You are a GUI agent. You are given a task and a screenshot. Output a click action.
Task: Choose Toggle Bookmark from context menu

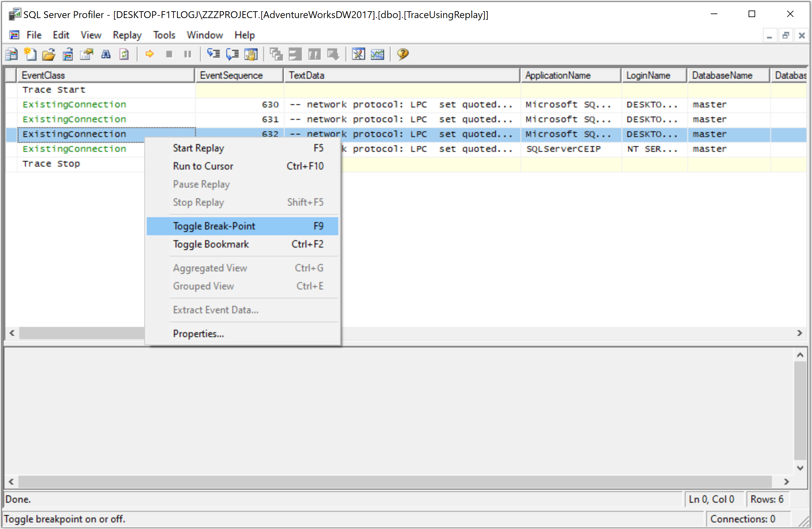pyautogui.click(x=211, y=244)
